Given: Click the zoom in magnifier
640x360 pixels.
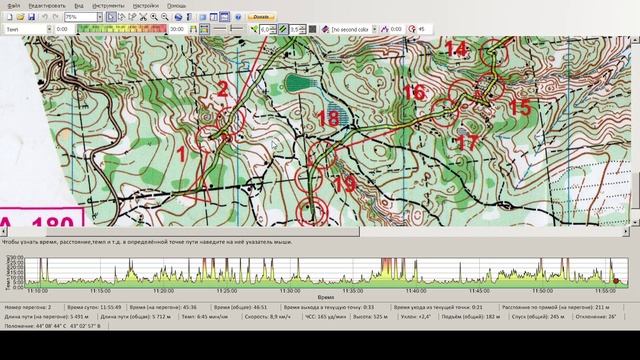Looking at the screenshot, I should point(154,17).
